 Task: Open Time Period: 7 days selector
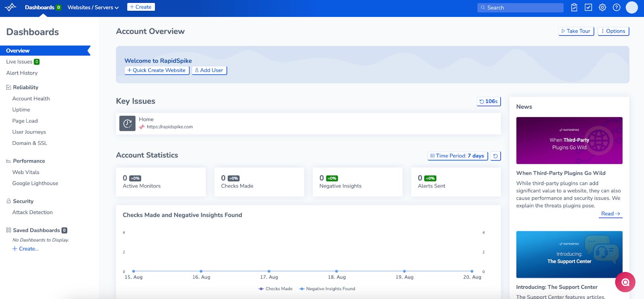point(458,156)
